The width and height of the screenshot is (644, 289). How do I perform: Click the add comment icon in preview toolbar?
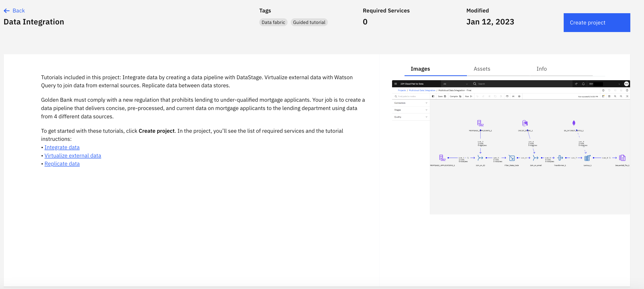point(507,96)
